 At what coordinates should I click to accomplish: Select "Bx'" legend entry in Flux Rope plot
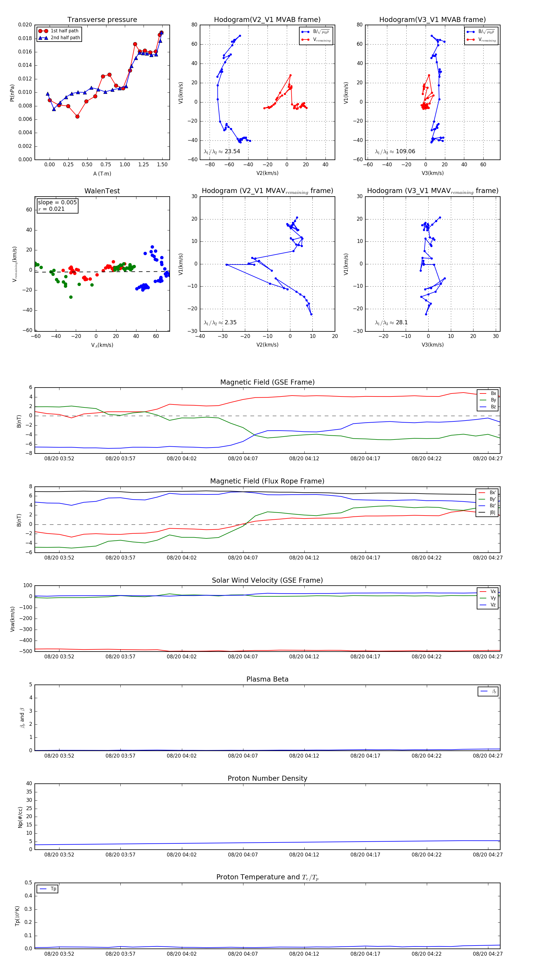(x=487, y=492)
